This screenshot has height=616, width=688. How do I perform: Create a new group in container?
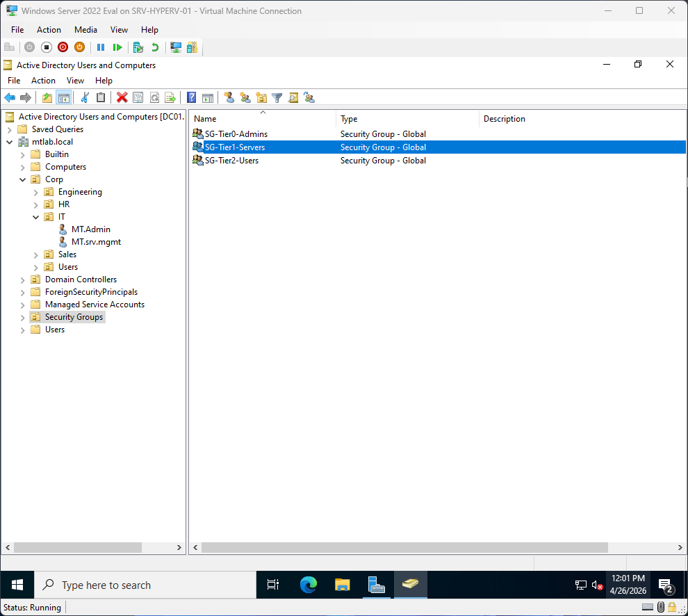[245, 97]
